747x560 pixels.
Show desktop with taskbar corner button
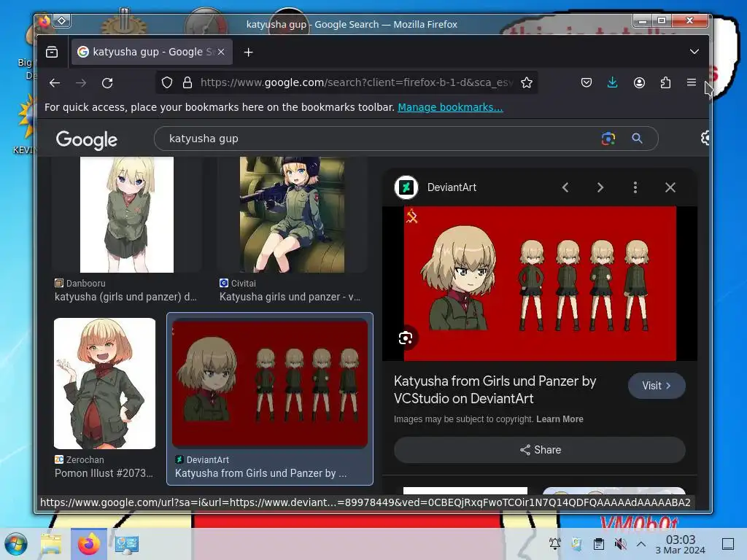click(728, 544)
